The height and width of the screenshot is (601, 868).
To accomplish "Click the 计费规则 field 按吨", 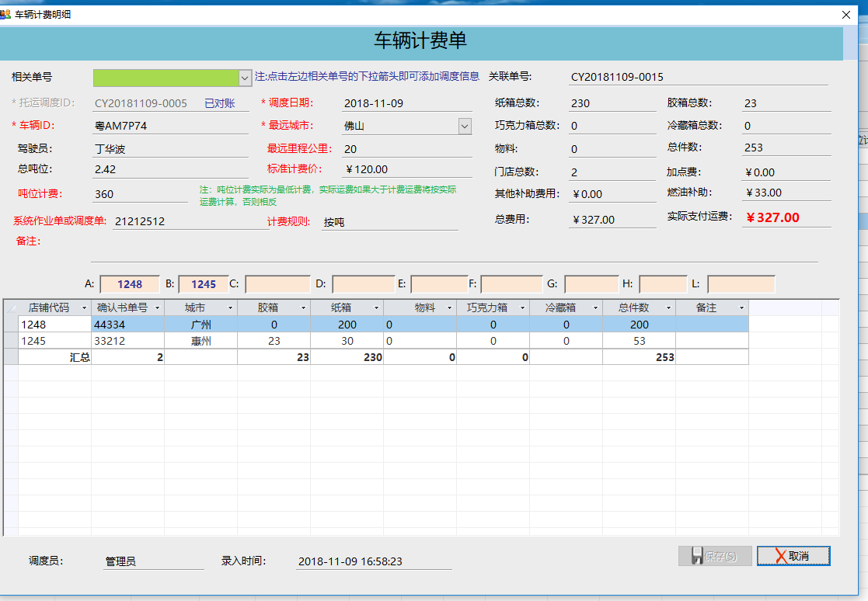I will 390,222.
